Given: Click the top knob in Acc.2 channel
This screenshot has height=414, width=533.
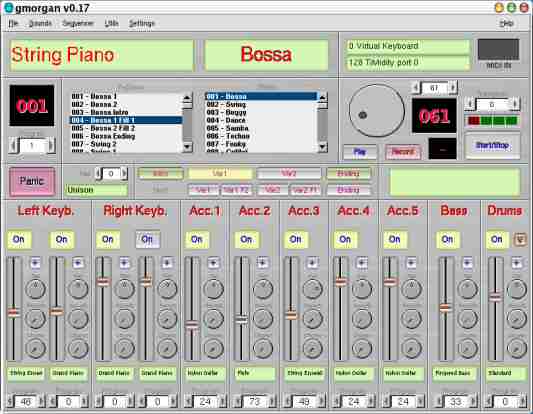Looking at the screenshot, I should click(x=263, y=289).
